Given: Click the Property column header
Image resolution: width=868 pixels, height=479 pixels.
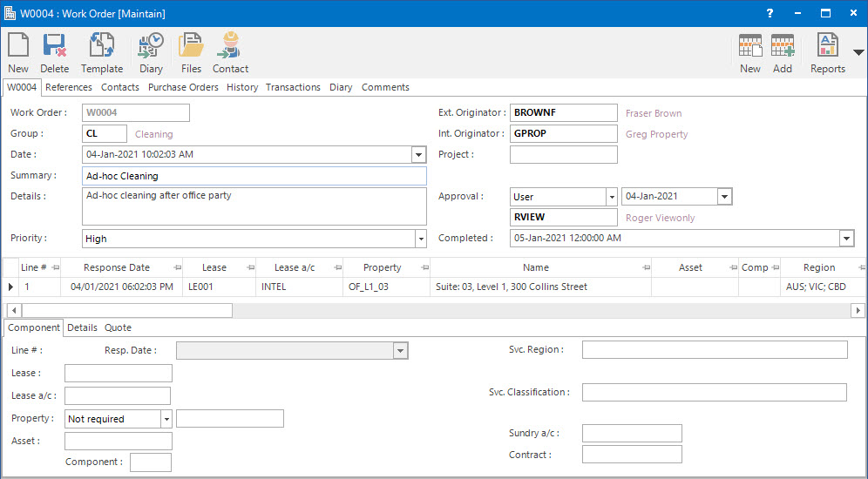Looking at the screenshot, I should tap(382, 267).
